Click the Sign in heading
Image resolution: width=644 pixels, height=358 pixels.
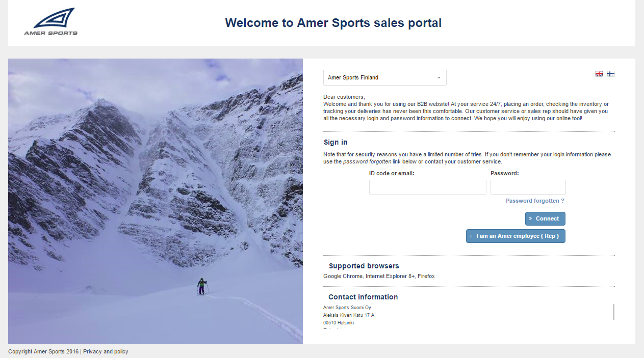(x=336, y=143)
